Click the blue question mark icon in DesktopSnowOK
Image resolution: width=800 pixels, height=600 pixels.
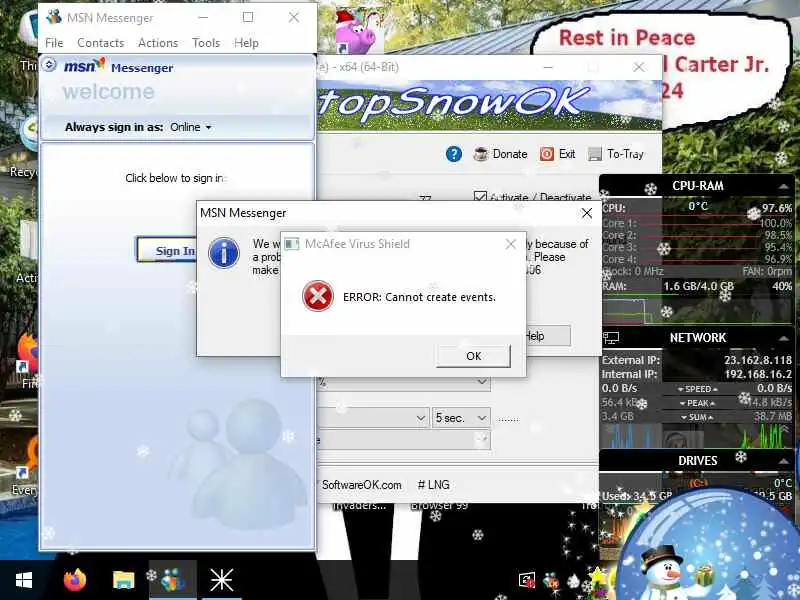pyautogui.click(x=453, y=154)
